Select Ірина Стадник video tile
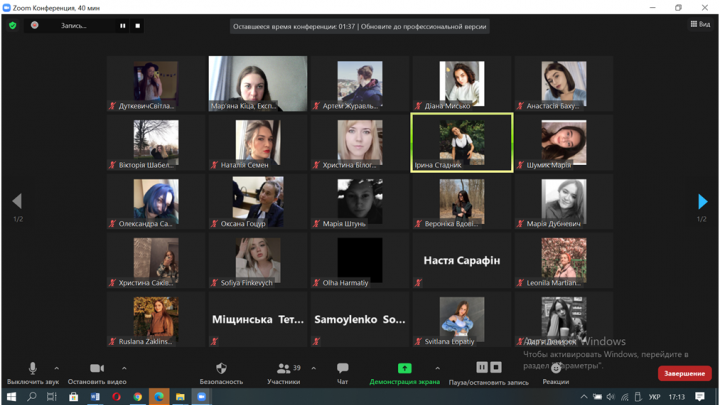 (462, 142)
